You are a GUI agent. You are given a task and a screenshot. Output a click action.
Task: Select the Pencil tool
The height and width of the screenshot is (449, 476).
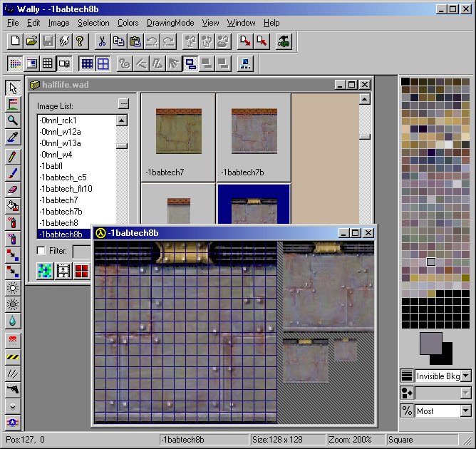13,158
